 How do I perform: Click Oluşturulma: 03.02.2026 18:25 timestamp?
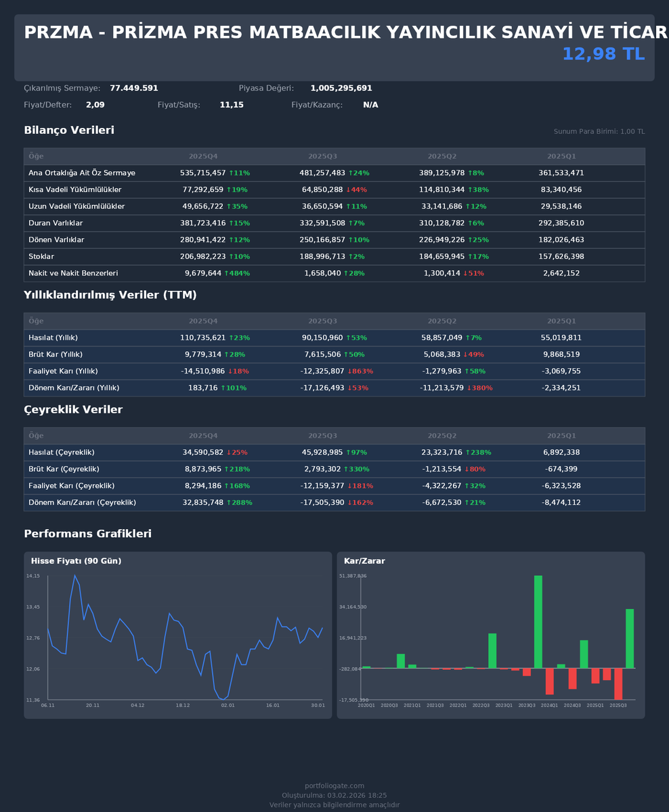point(334,795)
